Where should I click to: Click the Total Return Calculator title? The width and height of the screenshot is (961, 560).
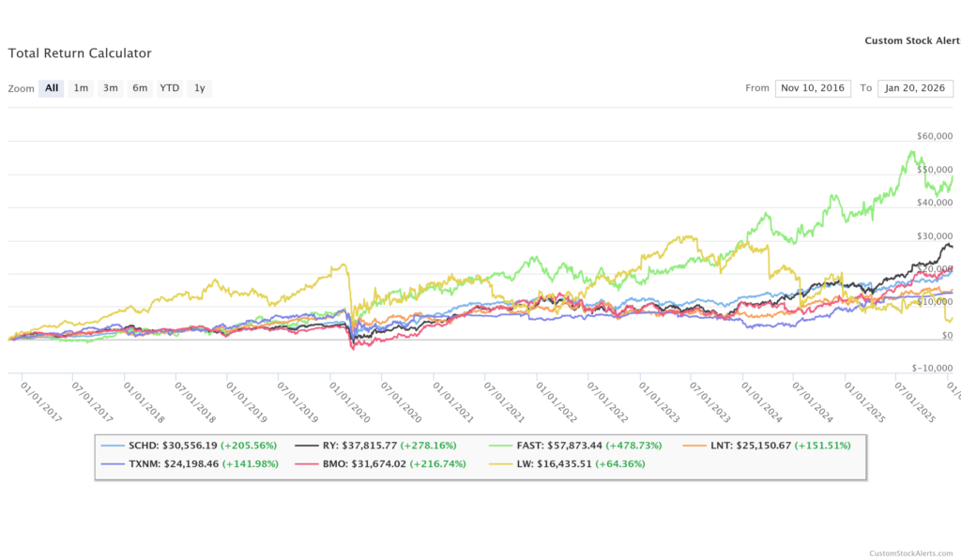[80, 53]
